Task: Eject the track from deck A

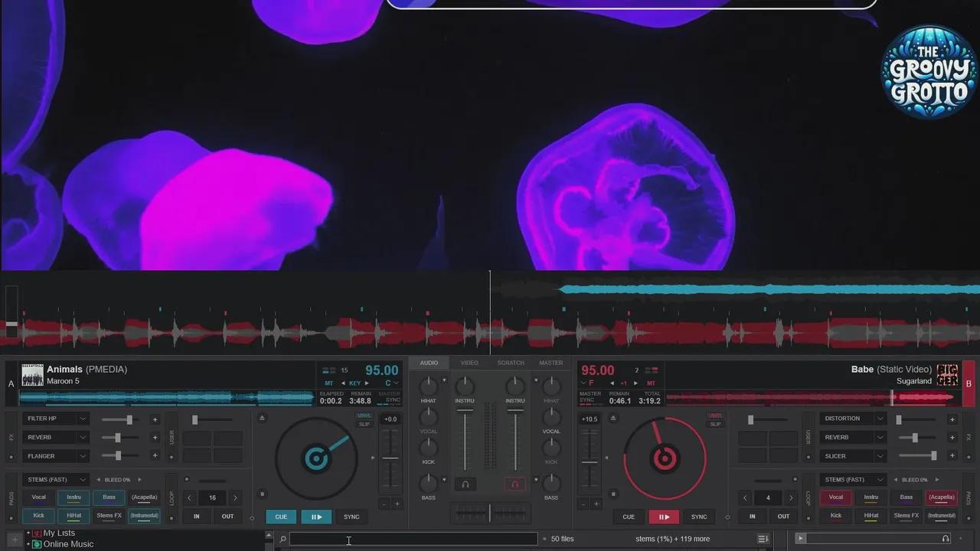Action: [263, 418]
